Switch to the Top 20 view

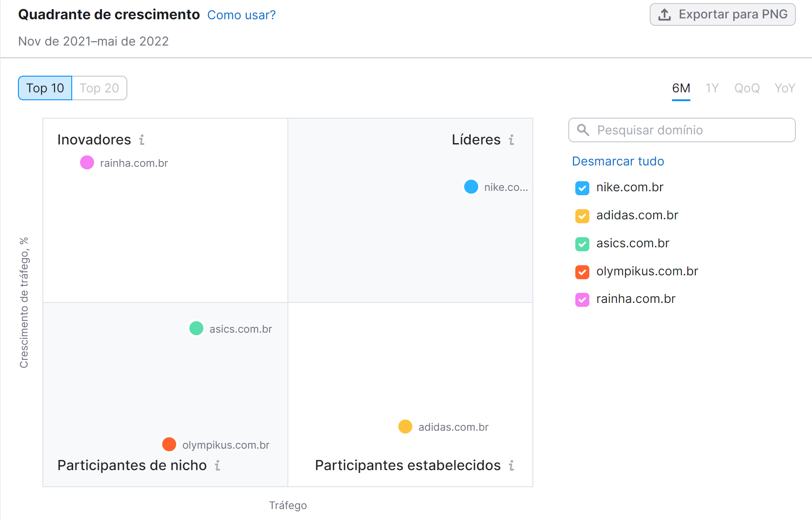pos(99,88)
